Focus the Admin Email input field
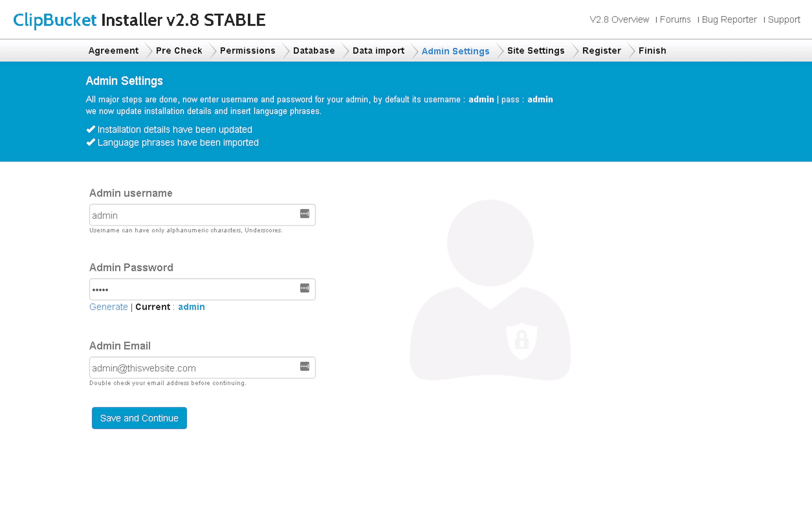 click(x=192, y=368)
